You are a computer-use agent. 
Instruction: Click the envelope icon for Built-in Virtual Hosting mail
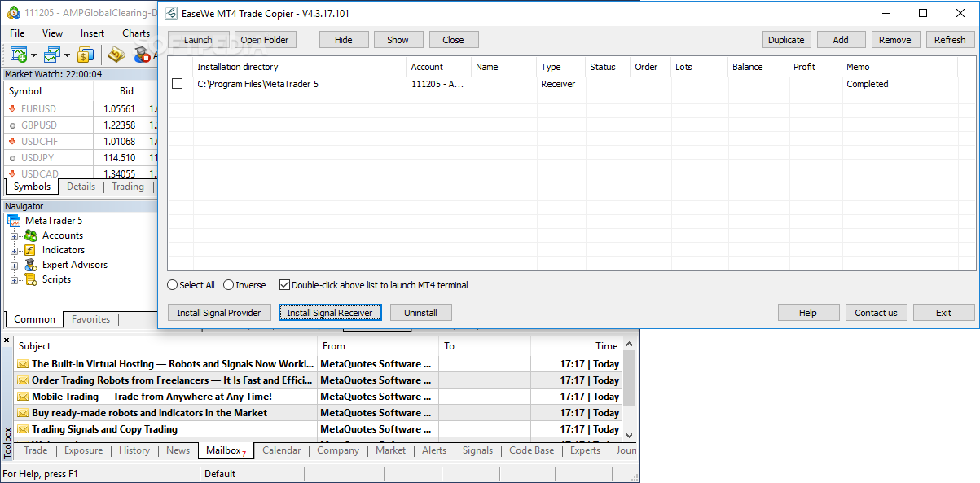(23, 364)
